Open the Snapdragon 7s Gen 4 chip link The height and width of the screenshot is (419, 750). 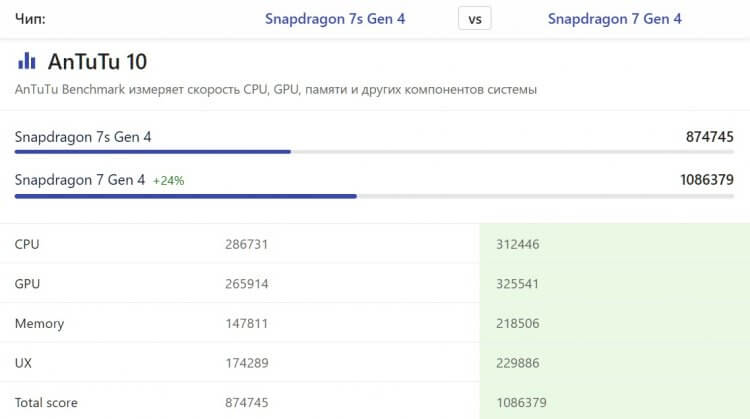point(335,19)
